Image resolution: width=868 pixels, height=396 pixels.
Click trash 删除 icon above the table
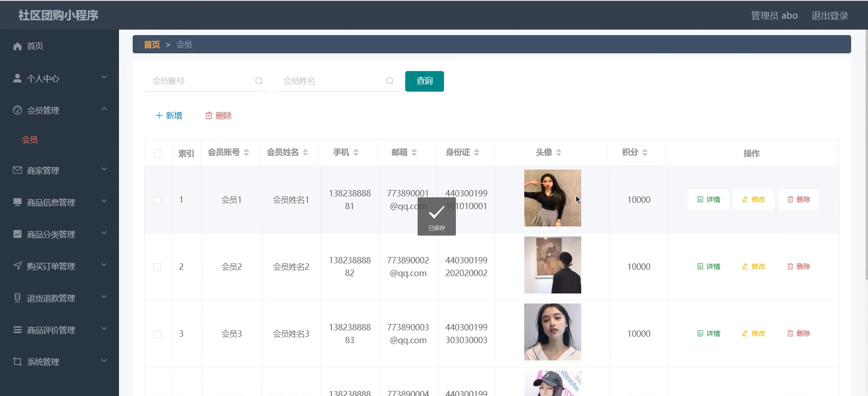pyautogui.click(x=209, y=116)
